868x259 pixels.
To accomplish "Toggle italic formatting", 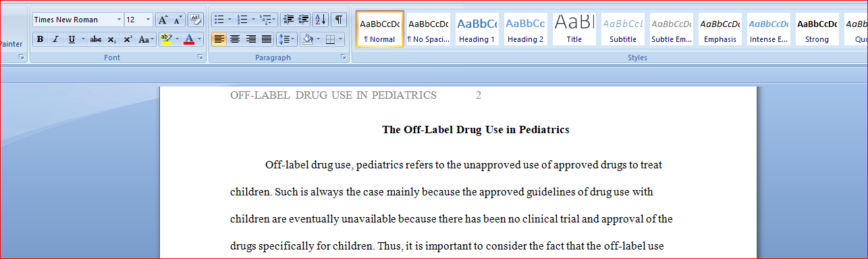I will pos(55,39).
